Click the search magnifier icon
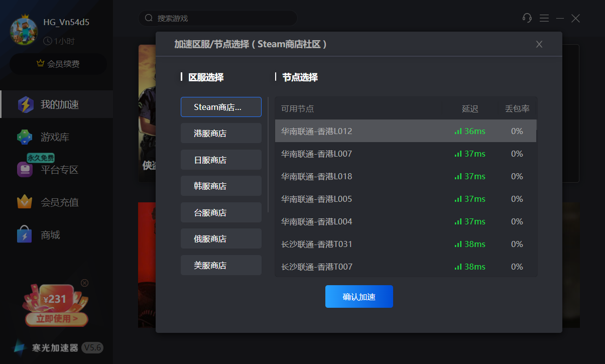This screenshot has width=605, height=364. [x=149, y=18]
